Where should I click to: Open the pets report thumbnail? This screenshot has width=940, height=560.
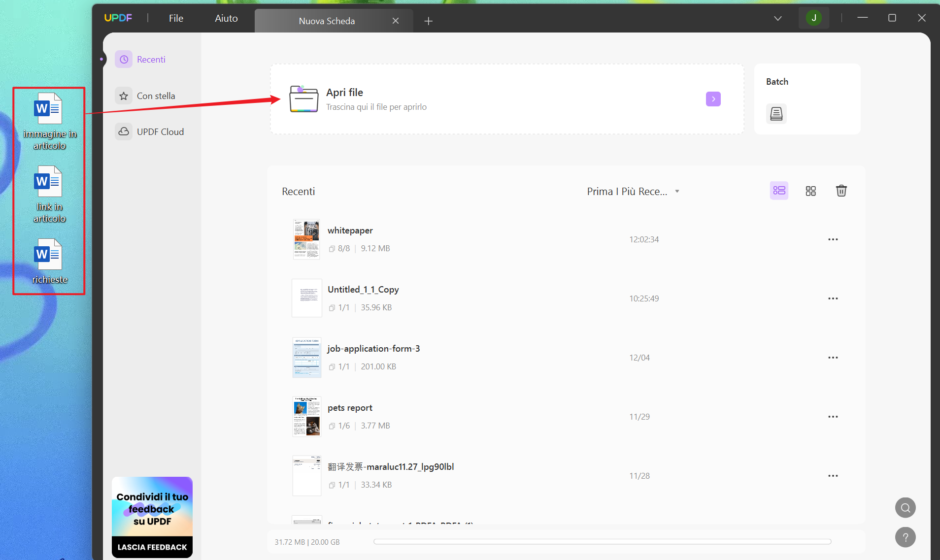point(306,417)
